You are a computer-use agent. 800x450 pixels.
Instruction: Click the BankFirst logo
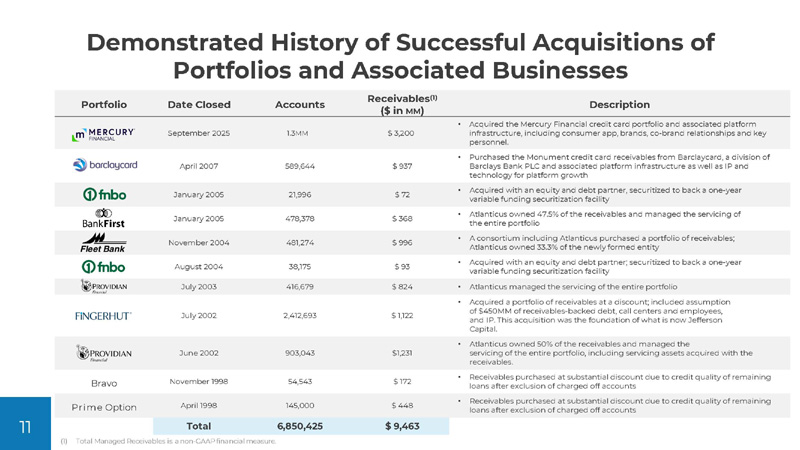104,218
